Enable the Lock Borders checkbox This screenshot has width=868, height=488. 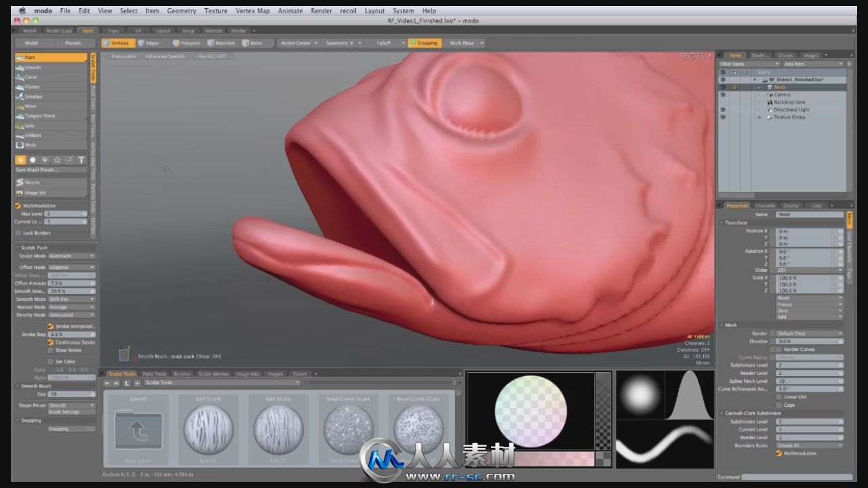click(18, 232)
